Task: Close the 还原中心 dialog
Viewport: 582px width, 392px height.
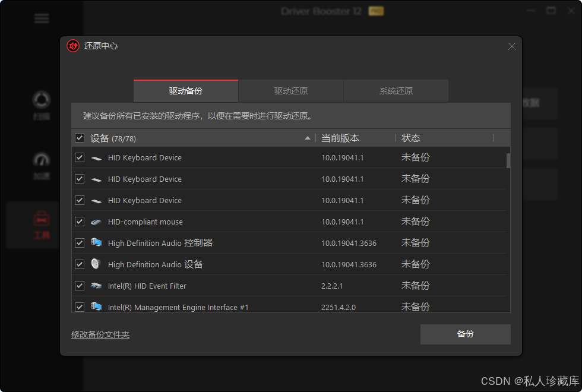Action: coord(511,46)
